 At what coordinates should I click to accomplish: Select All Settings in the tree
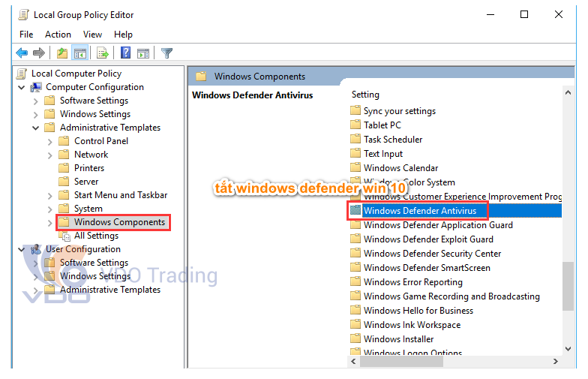tap(96, 236)
